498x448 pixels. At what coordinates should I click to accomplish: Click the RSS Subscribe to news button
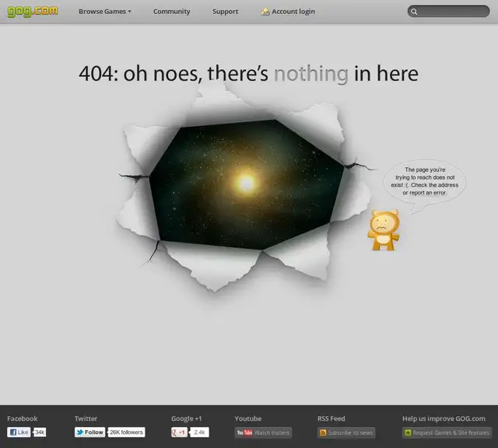(346, 432)
